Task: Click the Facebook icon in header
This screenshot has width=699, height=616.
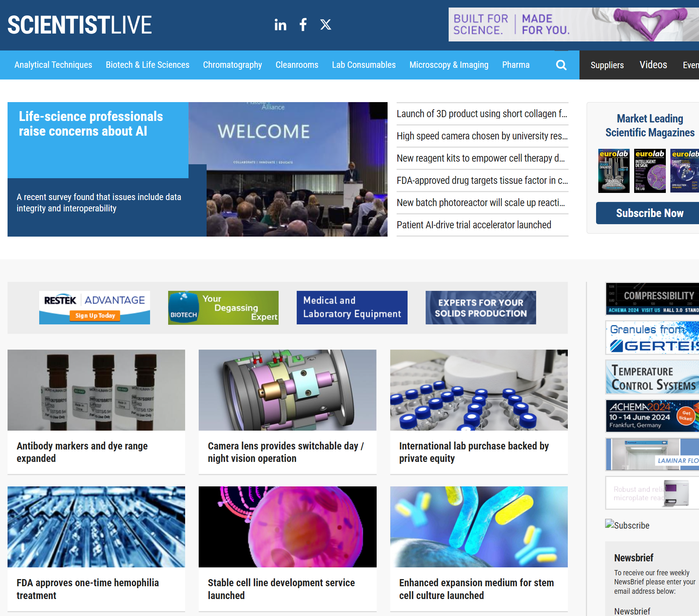Action: pos(303,25)
